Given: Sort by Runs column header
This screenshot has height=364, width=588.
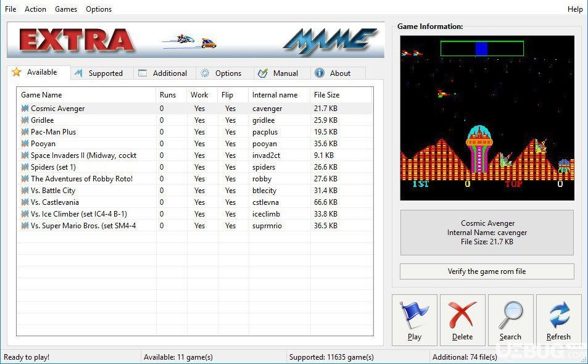Looking at the screenshot, I should (171, 95).
